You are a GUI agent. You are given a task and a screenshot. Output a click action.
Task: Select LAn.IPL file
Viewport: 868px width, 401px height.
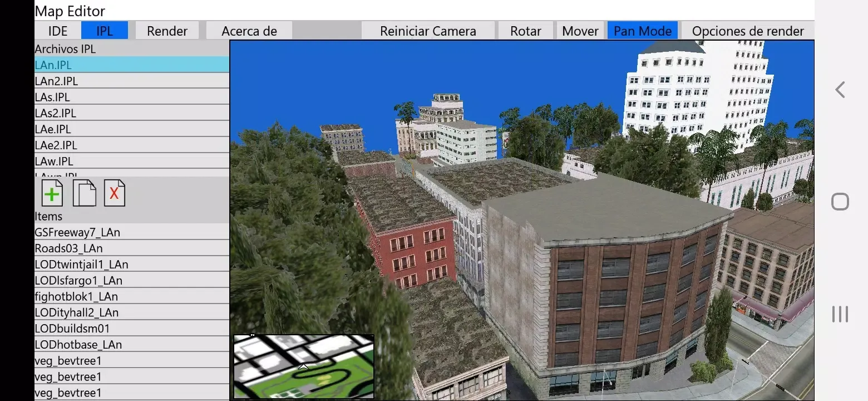132,65
